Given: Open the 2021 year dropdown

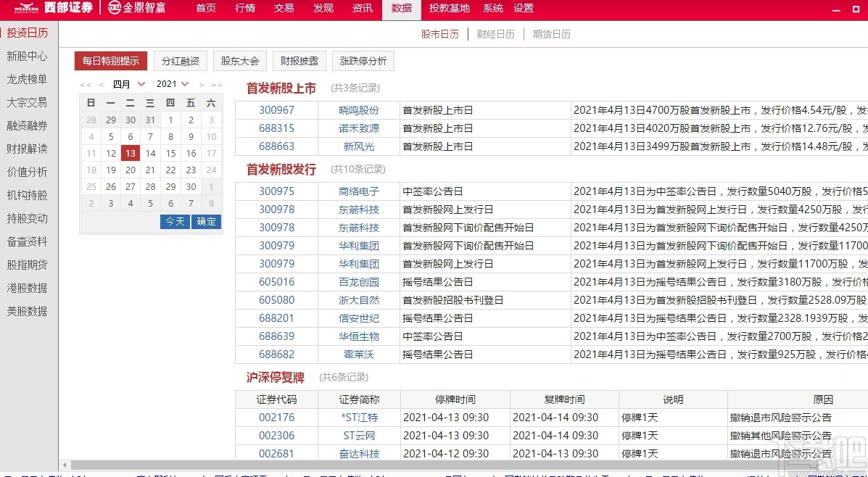Looking at the screenshot, I should pos(172,83).
